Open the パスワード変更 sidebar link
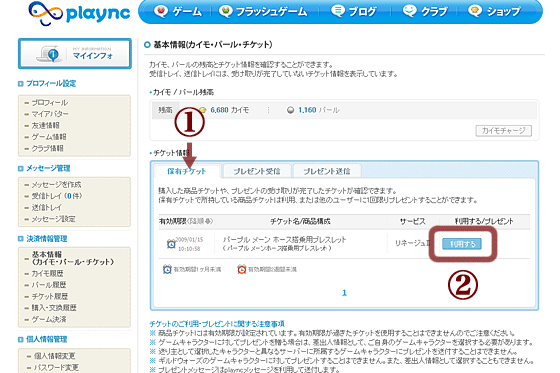 coord(56,368)
